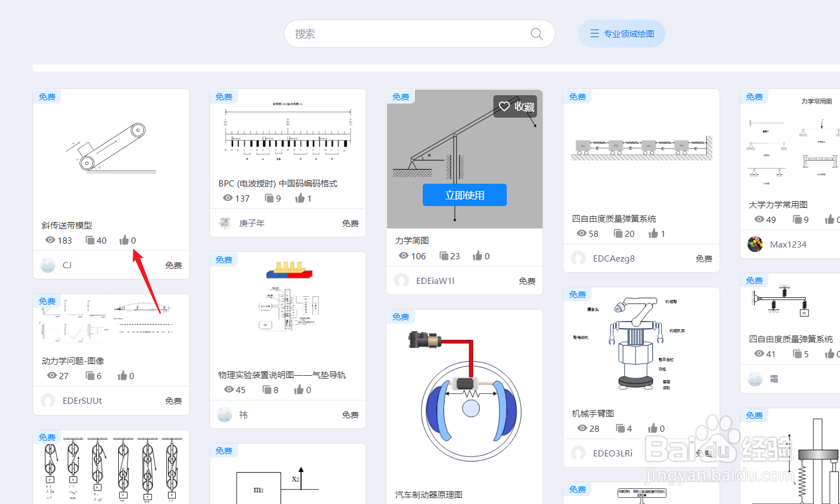The width and height of the screenshot is (840, 504).
Task: Open author 霜 avatar
Action: click(x=755, y=379)
